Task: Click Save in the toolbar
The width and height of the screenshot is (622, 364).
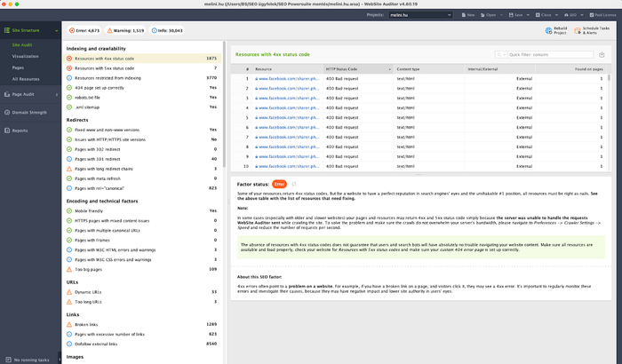Action: point(515,15)
